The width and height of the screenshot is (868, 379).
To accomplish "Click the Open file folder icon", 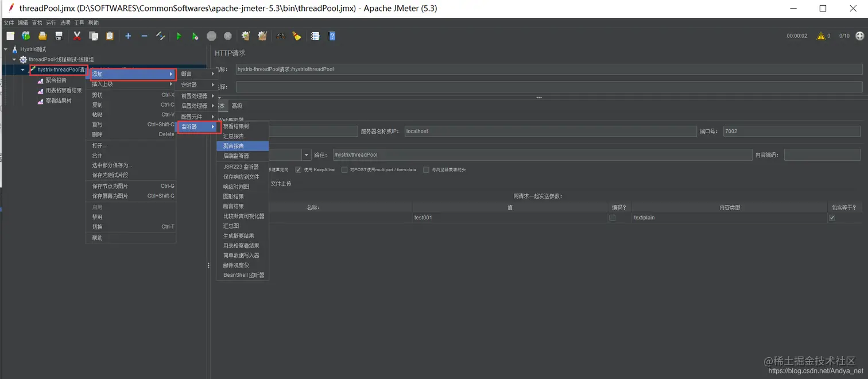I will (x=42, y=36).
